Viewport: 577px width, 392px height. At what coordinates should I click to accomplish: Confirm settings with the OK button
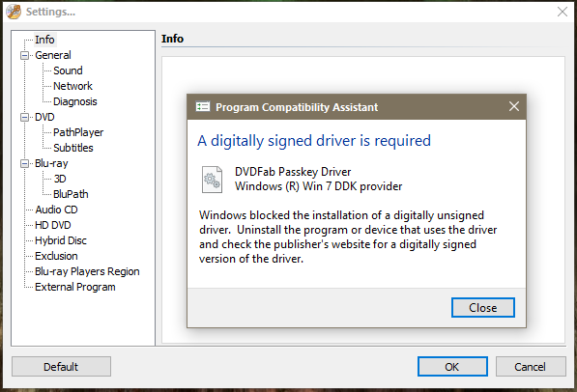[x=452, y=367]
